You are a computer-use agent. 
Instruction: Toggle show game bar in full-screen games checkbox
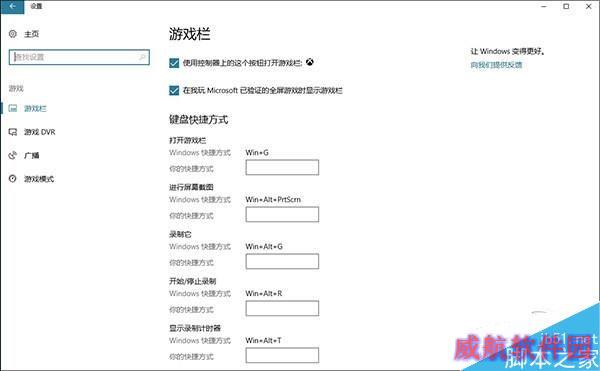[174, 90]
